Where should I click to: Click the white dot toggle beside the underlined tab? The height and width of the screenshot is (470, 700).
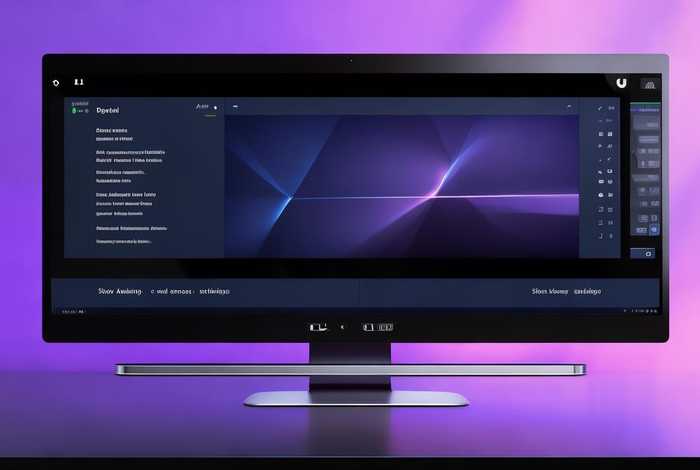click(x=216, y=108)
